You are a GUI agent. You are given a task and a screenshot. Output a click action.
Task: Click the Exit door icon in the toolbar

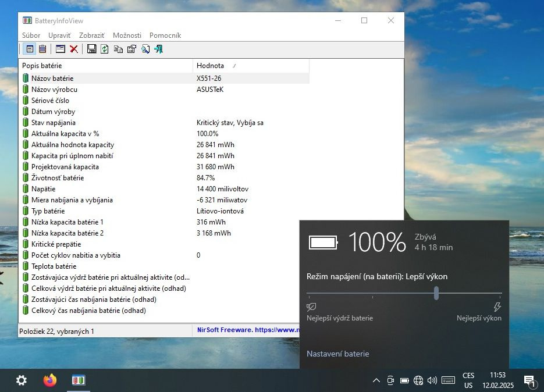coord(158,49)
